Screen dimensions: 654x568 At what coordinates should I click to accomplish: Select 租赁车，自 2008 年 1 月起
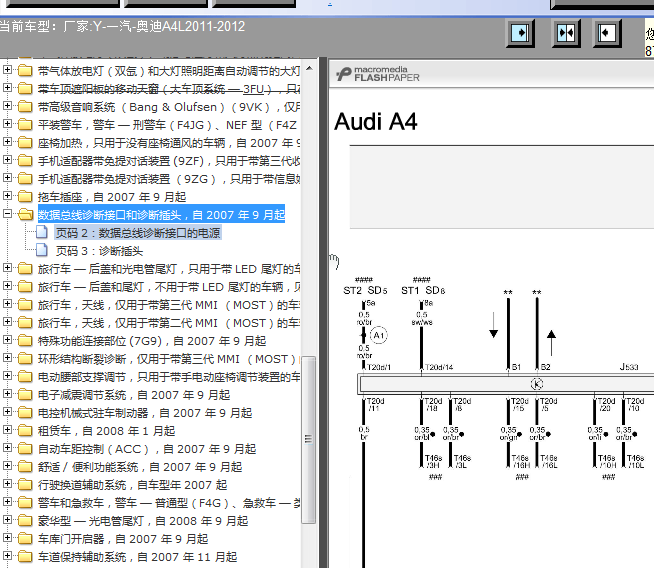click(x=106, y=431)
